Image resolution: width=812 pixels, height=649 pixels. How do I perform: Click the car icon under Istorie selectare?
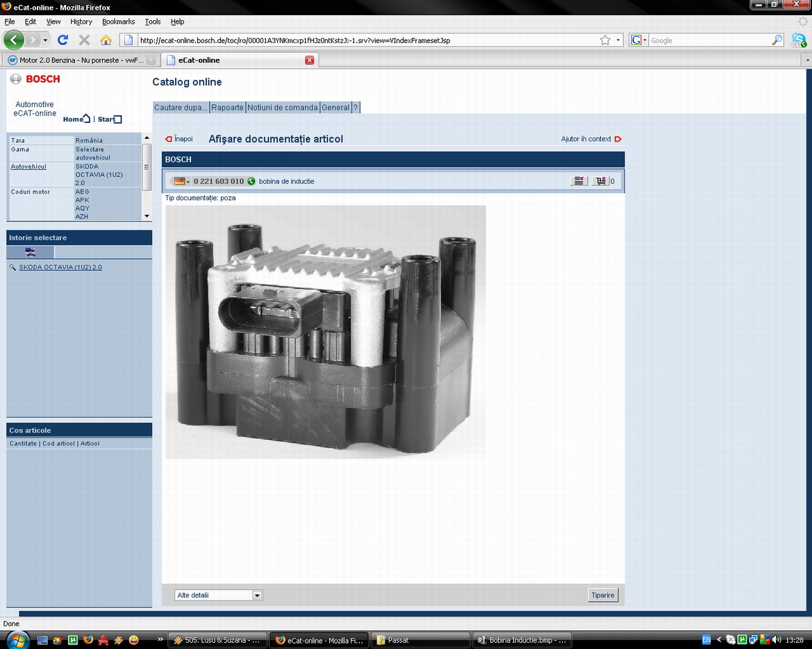30,252
